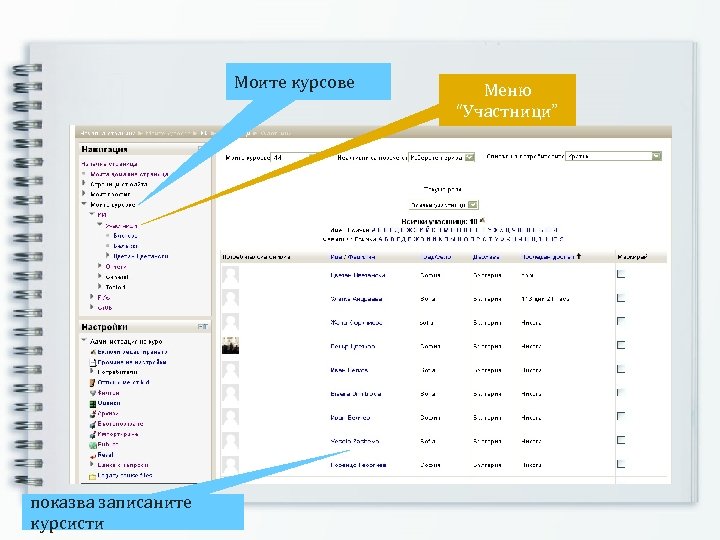Sort the table by the city column header
The height and width of the screenshot is (540, 720).
click(437, 257)
